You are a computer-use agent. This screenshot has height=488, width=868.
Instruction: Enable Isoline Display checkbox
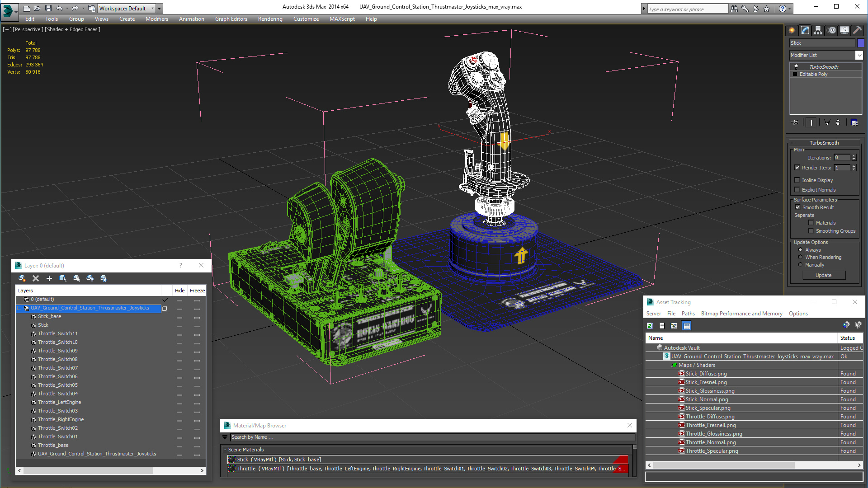[797, 180]
